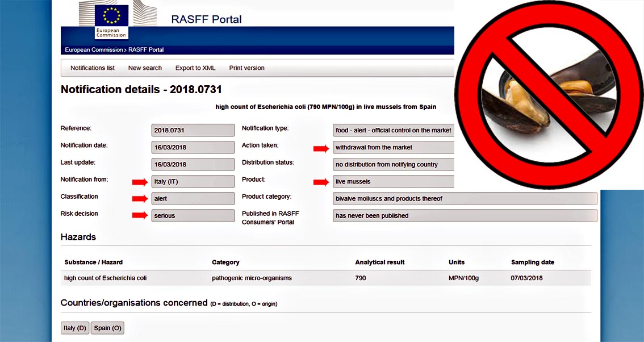This screenshot has width=644, height=342.
Task: Click the Notification details - 2018.0731 heading
Action: (141, 90)
